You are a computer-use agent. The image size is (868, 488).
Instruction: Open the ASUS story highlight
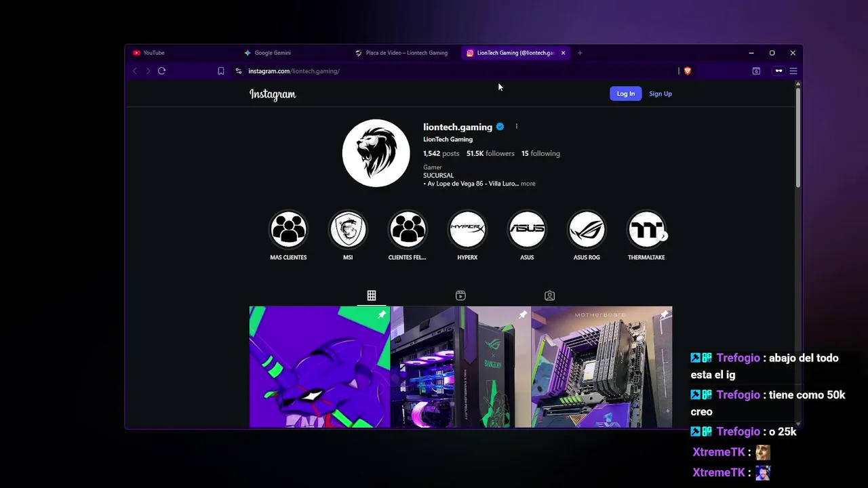tap(527, 229)
